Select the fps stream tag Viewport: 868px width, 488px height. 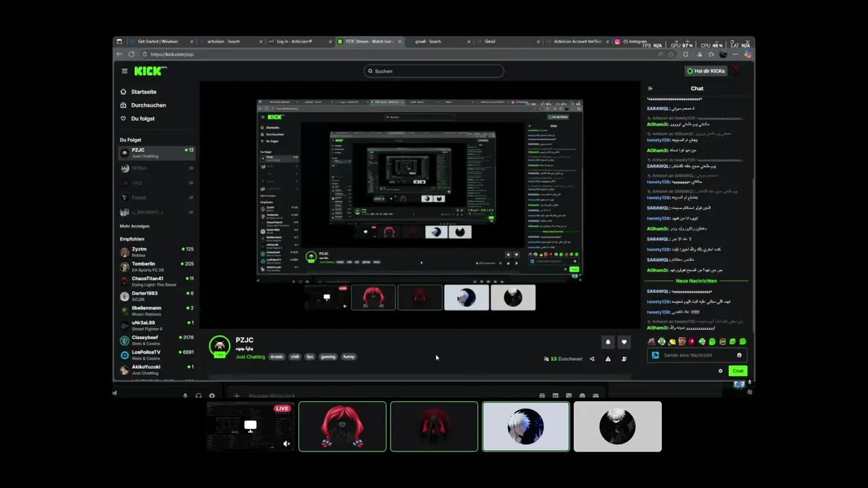(310, 357)
